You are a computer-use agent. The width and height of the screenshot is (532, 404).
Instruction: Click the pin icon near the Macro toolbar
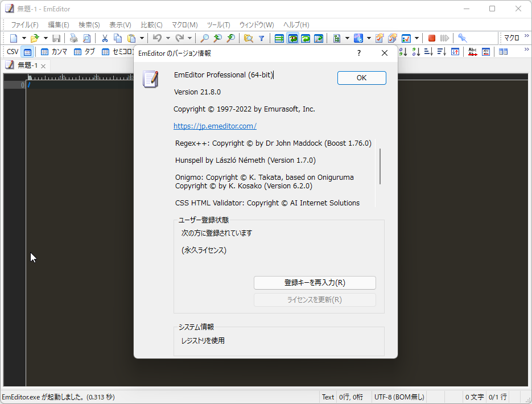(x=461, y=38)
